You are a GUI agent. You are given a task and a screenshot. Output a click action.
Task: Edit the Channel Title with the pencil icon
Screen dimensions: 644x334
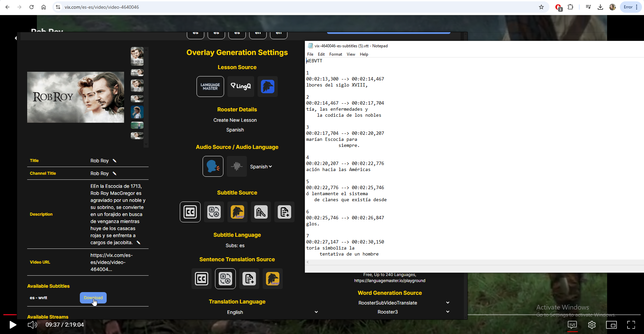point(114,173)
